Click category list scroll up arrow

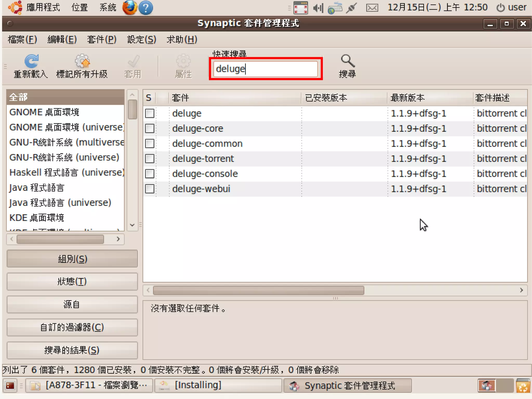click(x=132, y=94)
